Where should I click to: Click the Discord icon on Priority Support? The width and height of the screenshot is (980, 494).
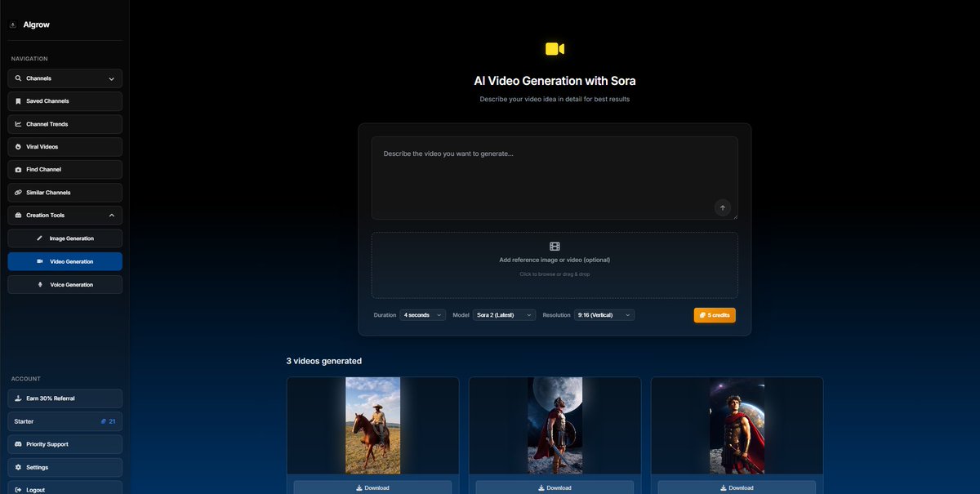[x=18, y=444]
